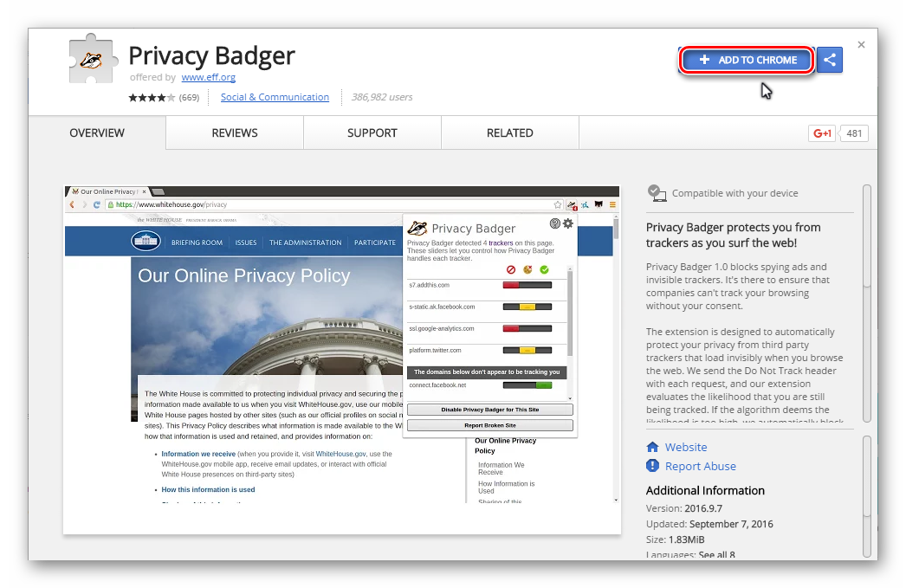The height and width of the screenshot is (588, 906).
Task: Click the four-star rating stars
Action: tap(152, 98)
